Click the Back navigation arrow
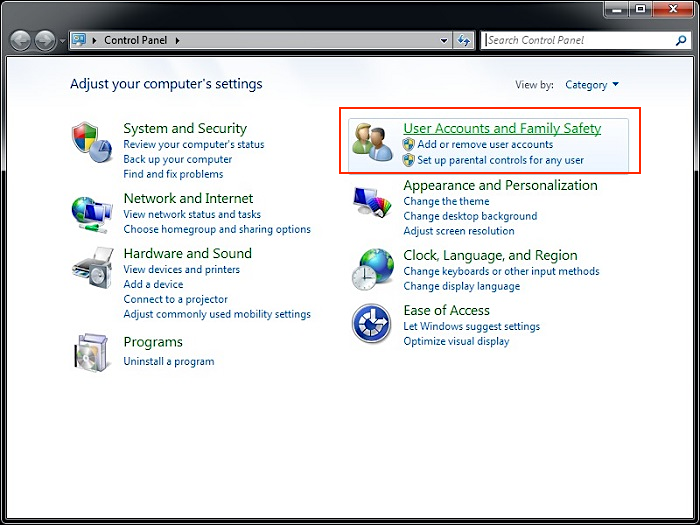This screenshot has width=700, height=525. (x=20, y=41)
